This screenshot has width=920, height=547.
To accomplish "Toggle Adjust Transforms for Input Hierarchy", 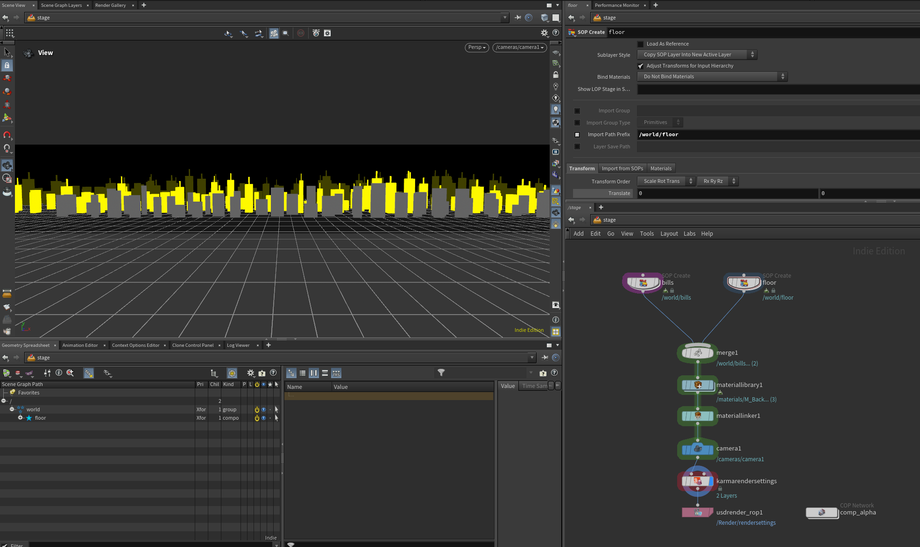I will tap(641, 66).
